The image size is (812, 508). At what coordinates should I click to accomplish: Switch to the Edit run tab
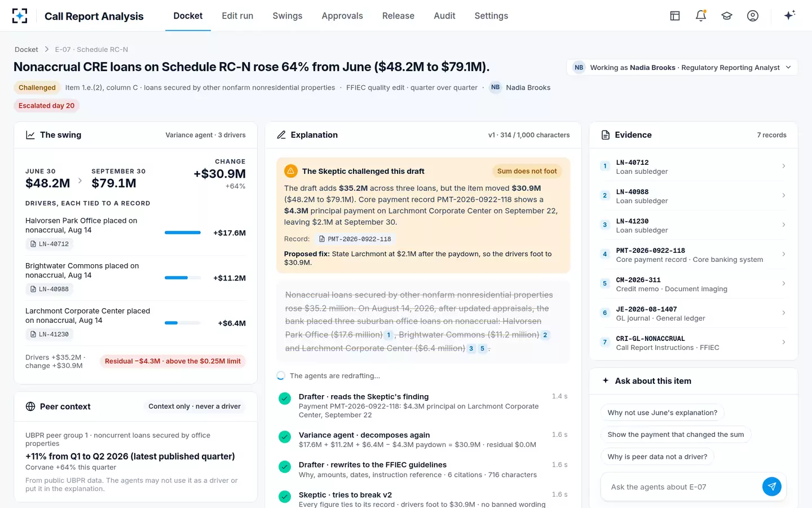tap(237, 16)
